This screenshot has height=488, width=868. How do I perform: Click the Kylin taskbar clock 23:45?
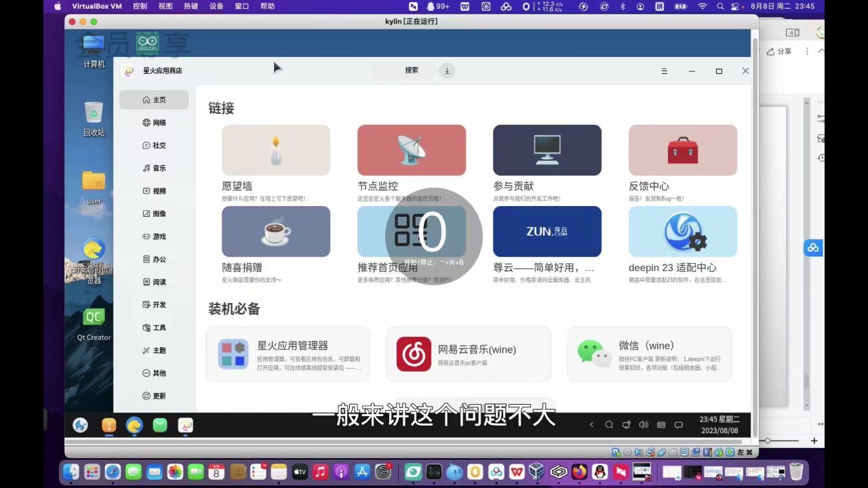point(719,425)
